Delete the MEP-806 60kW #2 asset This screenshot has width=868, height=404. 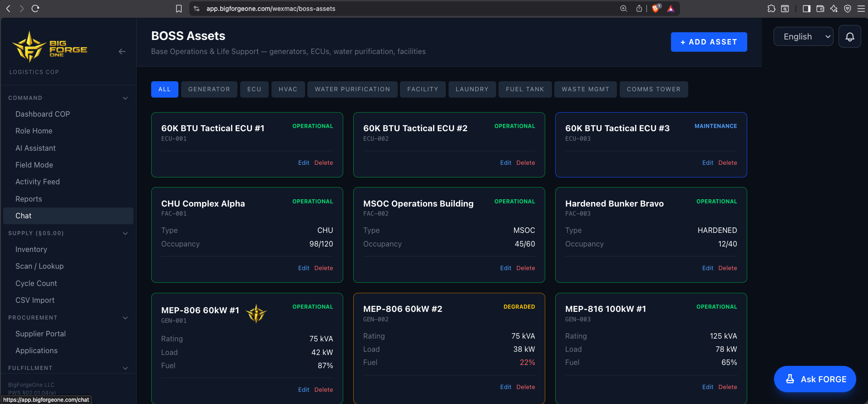(526, 387)
